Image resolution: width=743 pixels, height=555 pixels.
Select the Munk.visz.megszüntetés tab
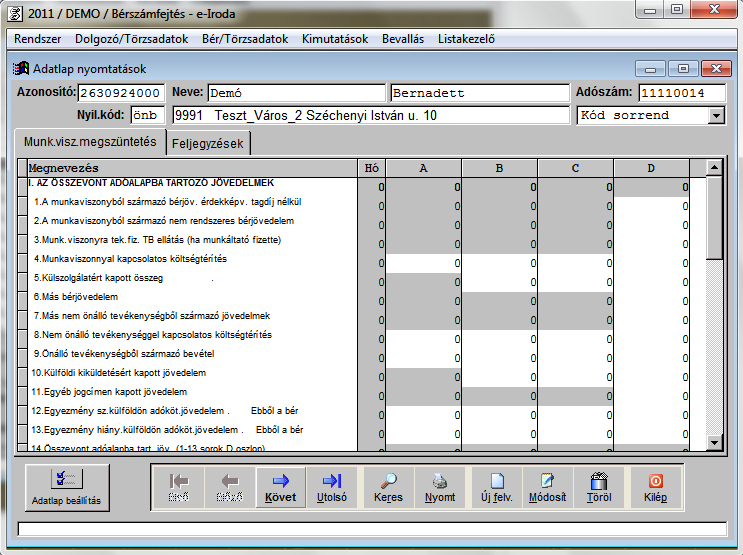tap(89, 142)
